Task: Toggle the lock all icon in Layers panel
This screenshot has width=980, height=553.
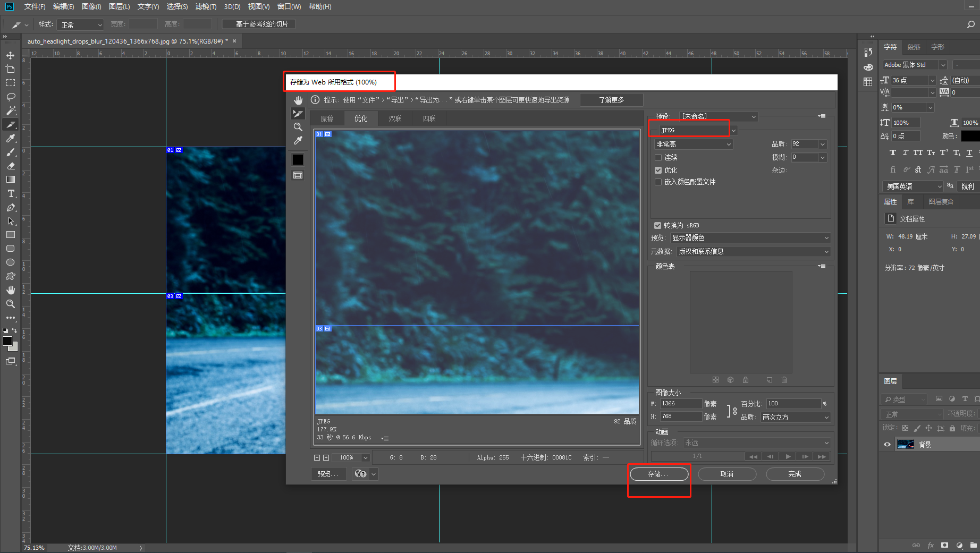Action: coord(952,428)
